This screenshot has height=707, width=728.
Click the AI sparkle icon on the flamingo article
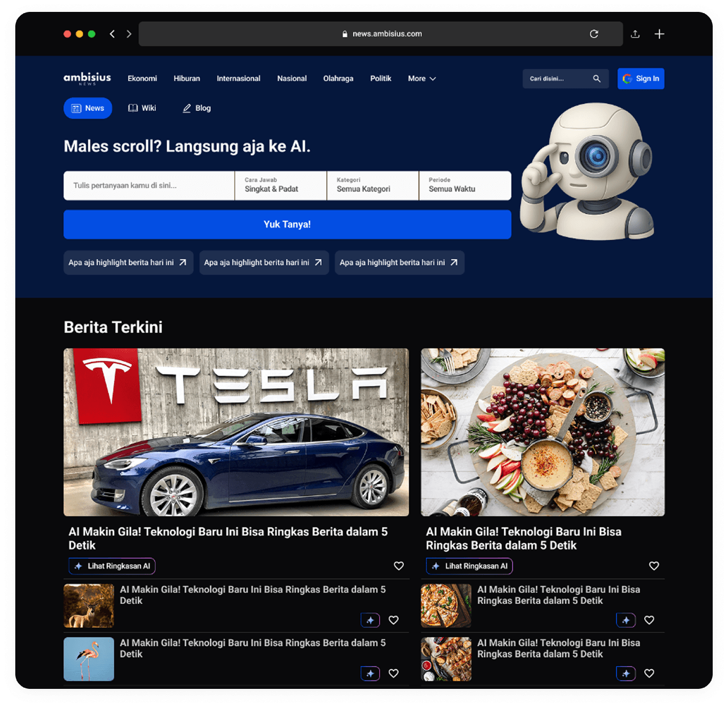pyautogui.click(x=371, y=674)
